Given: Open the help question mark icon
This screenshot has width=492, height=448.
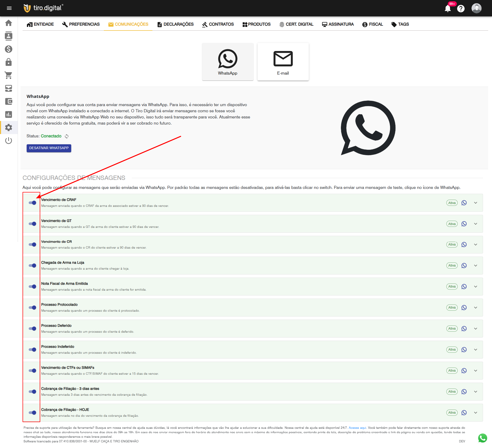Looking at the screenshot, I should 461,8.
